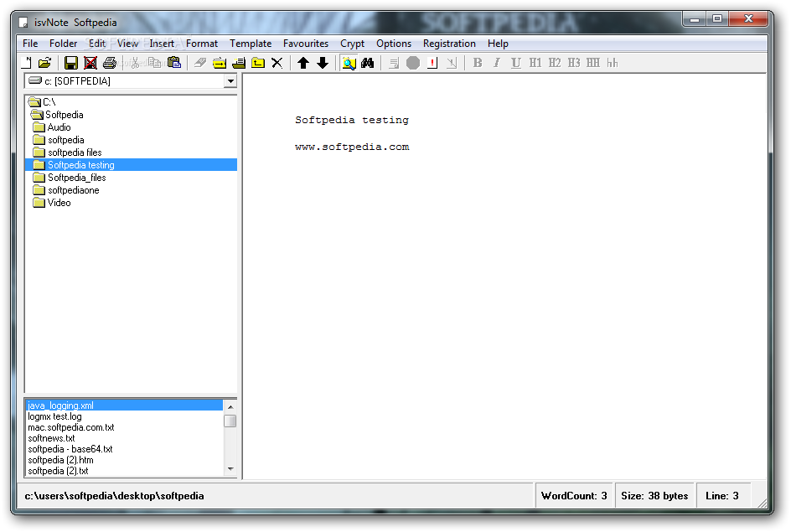Select the Softpedia testing folder
Image resolution: width=791 pixels, height=532 pixels.
[x=131, y=165]
